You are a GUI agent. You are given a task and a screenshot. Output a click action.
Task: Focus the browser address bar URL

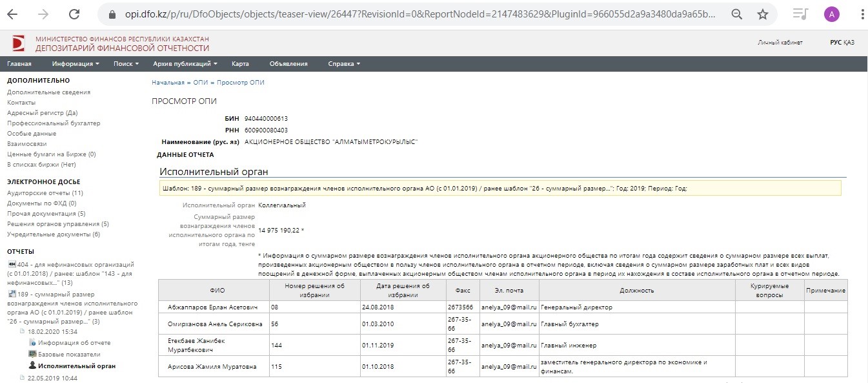pos(419,14)
